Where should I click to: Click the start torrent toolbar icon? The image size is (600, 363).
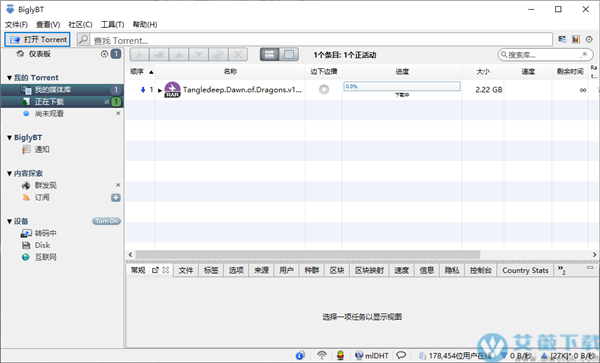click(140, 55)
